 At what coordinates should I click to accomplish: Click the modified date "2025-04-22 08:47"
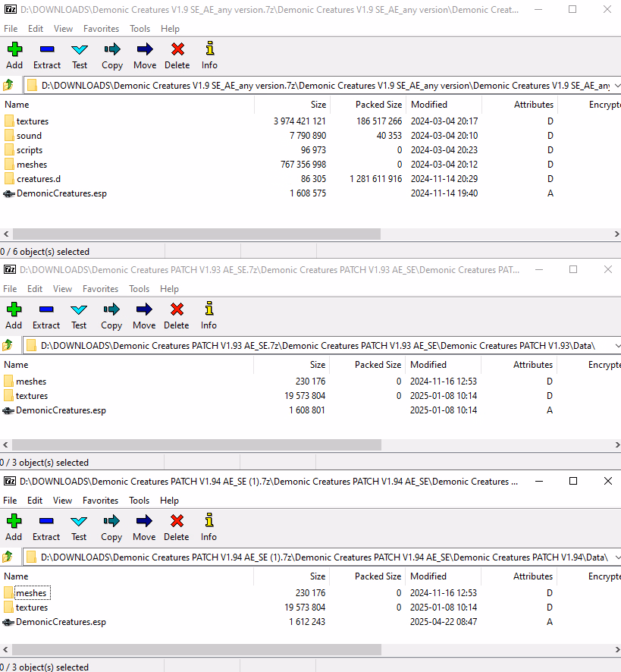[x=444, y=622]
